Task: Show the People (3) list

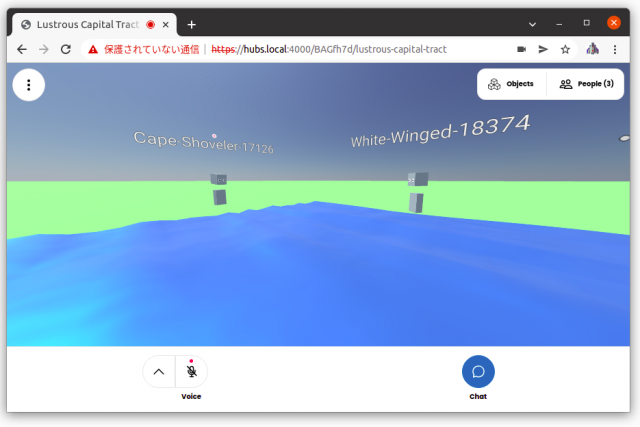Action: coord(586,84)
